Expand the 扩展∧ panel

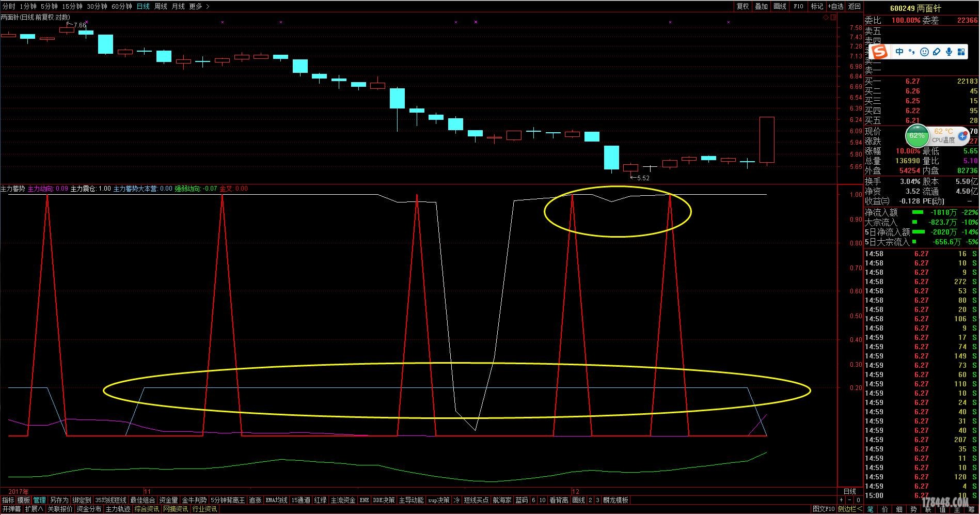coord(34,509)
